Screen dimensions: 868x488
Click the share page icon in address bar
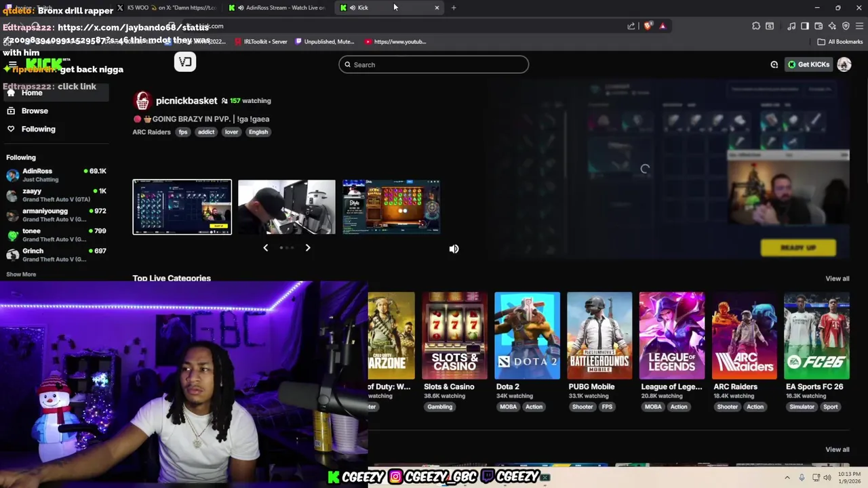[631, 26]
